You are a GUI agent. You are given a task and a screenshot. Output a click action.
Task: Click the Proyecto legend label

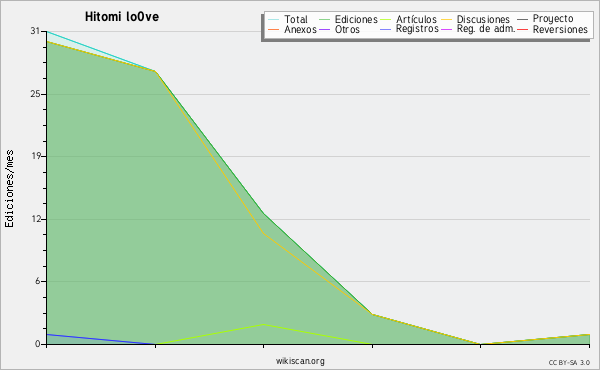pos(553,19)
